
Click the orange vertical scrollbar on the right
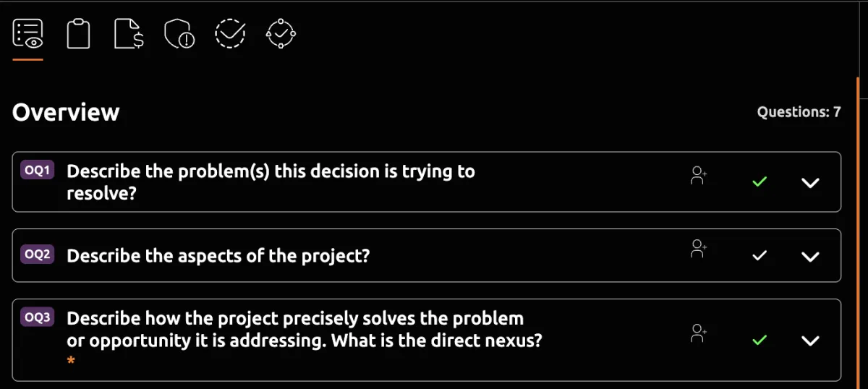point(858,231)
